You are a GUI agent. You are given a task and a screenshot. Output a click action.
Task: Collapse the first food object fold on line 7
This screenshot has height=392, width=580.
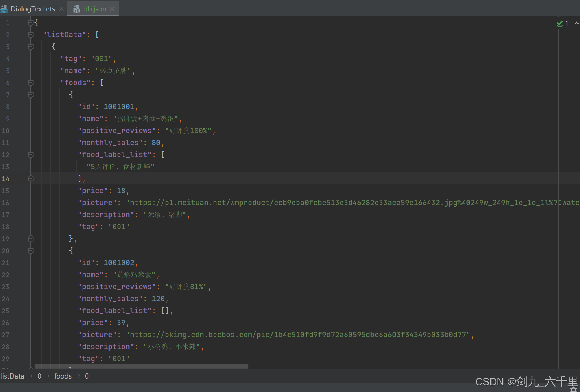coord(31,95)
